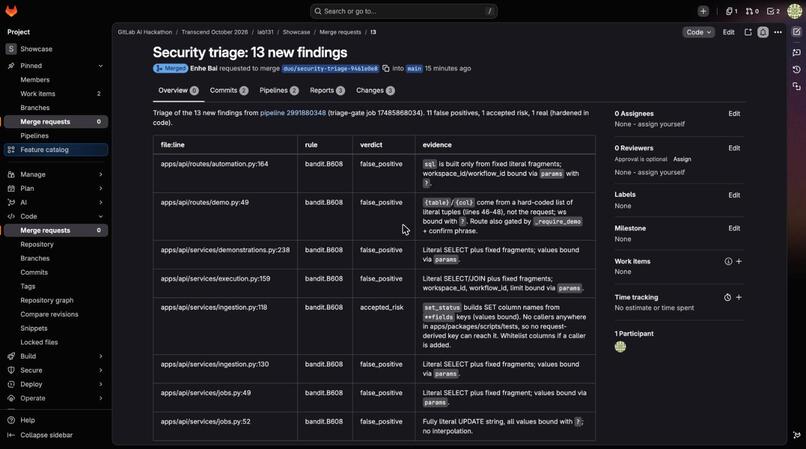This screenshot has width=806, height=449.
Task: Click the main target branch link
Action: tap(414, 68)
